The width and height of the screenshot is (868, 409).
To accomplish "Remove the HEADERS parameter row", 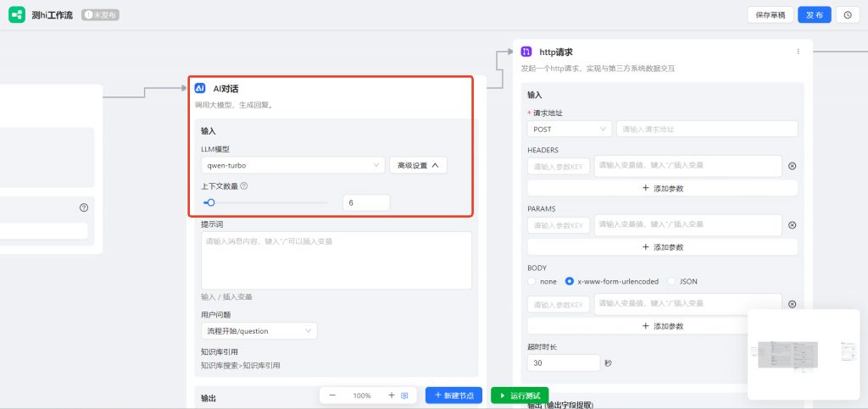I will pos(792,166).
